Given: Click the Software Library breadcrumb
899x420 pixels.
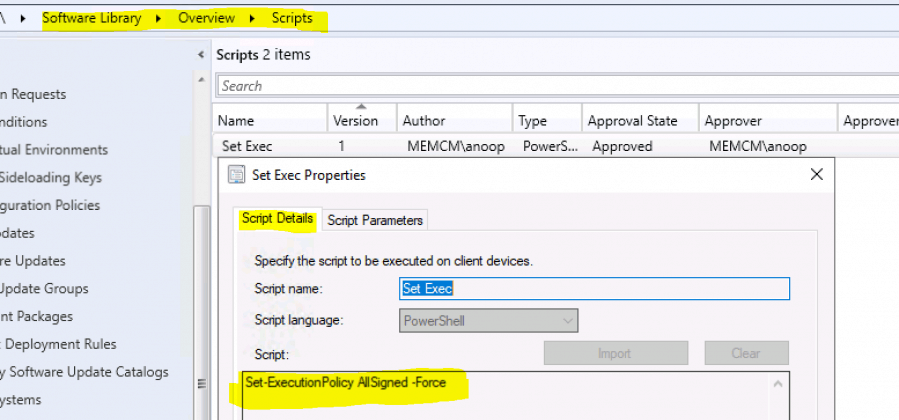Looking at the screenshot, I should coord(95,18).
